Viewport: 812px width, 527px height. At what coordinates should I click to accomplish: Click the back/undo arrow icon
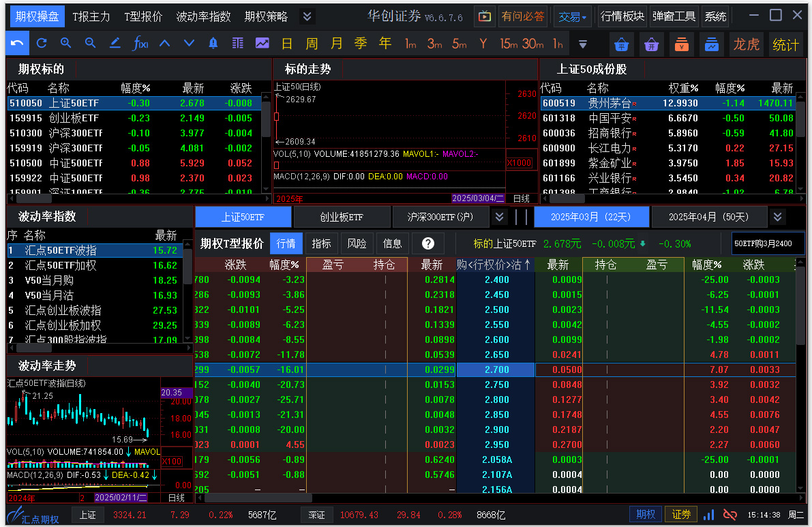(x=17, y=44)
